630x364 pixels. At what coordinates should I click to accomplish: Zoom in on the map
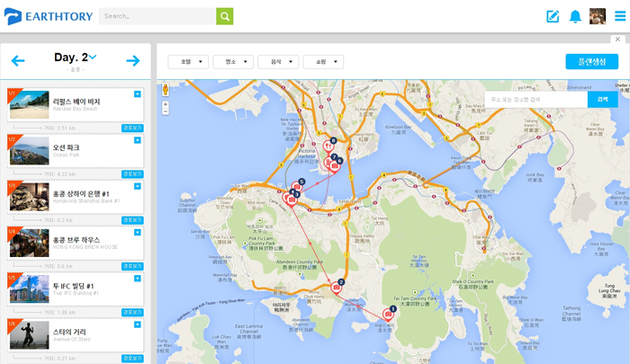tap(166, 104)
